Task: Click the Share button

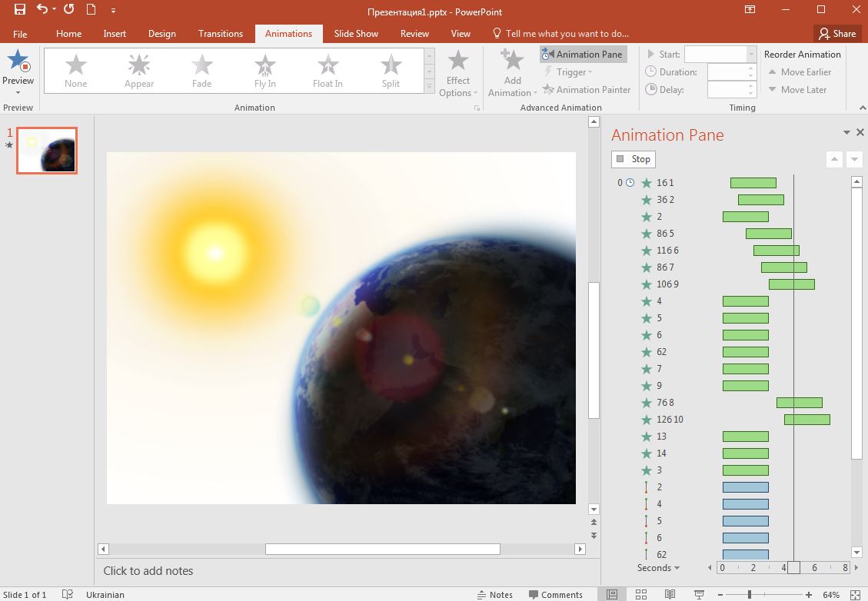Action: pyautogui.click(x=837, y=33)
